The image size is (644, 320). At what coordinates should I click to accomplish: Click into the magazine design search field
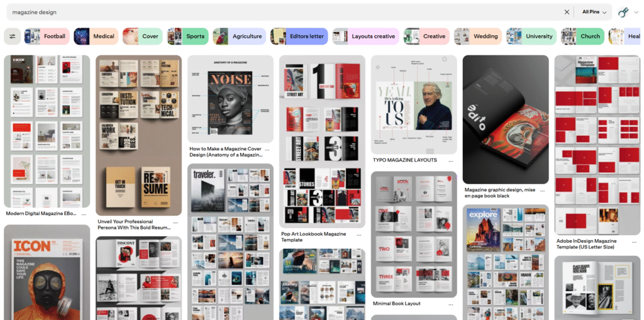point(283,12)
